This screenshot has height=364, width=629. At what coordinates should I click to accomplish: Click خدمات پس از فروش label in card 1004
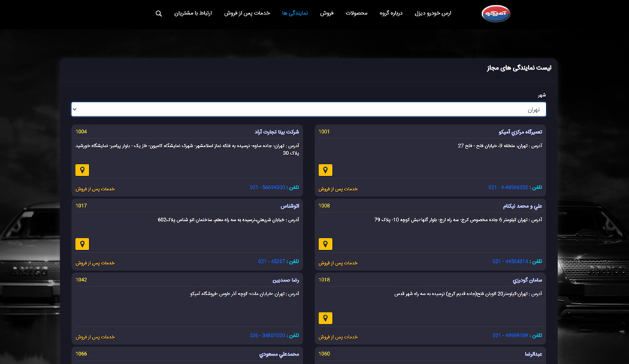tap(95, 189)
